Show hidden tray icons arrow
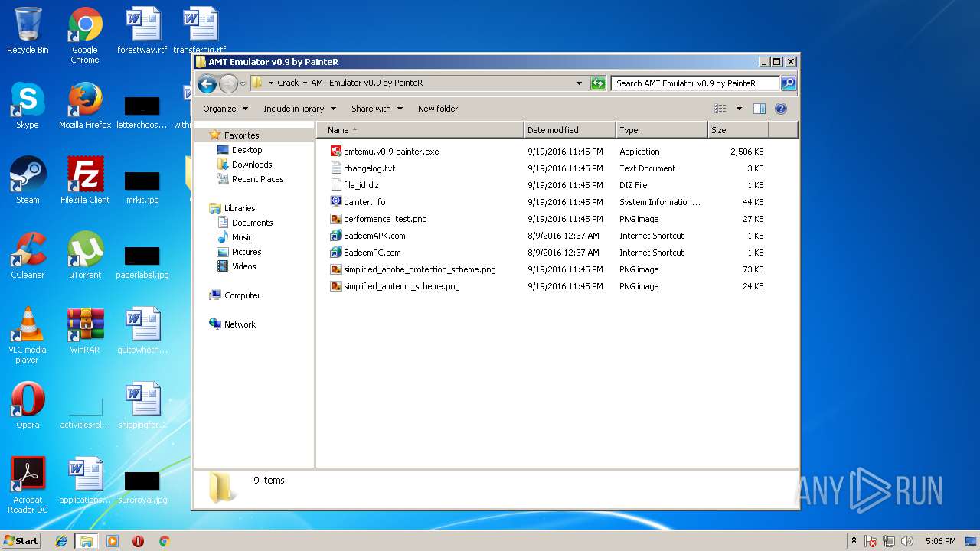This screenshot has height=551, width=980. pos(854,541)
